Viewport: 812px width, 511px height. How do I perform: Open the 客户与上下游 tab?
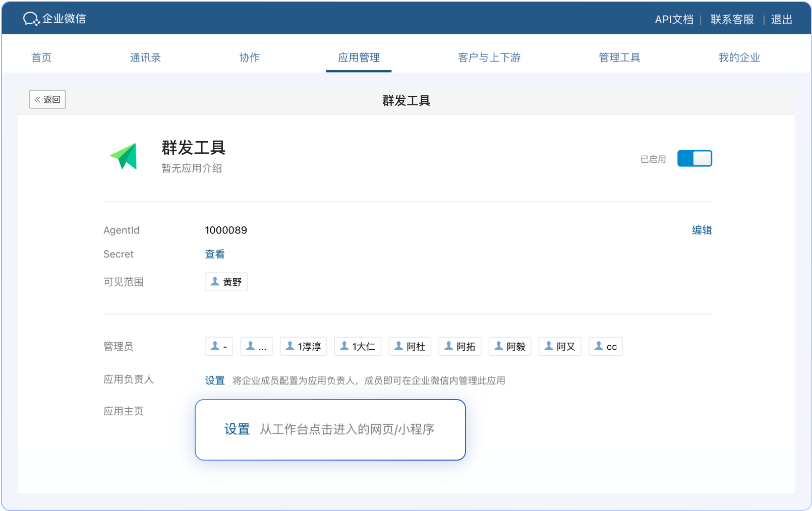coord(489,57)
